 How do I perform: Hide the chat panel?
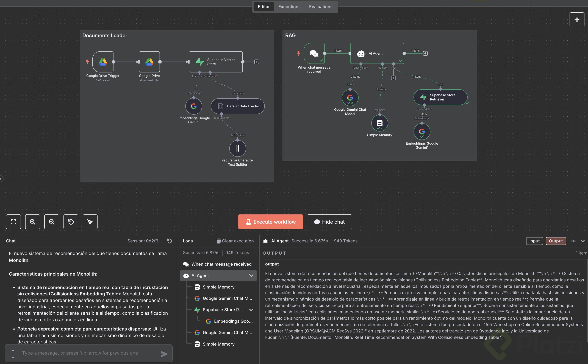pyautogui.click(x=329, y=222)
